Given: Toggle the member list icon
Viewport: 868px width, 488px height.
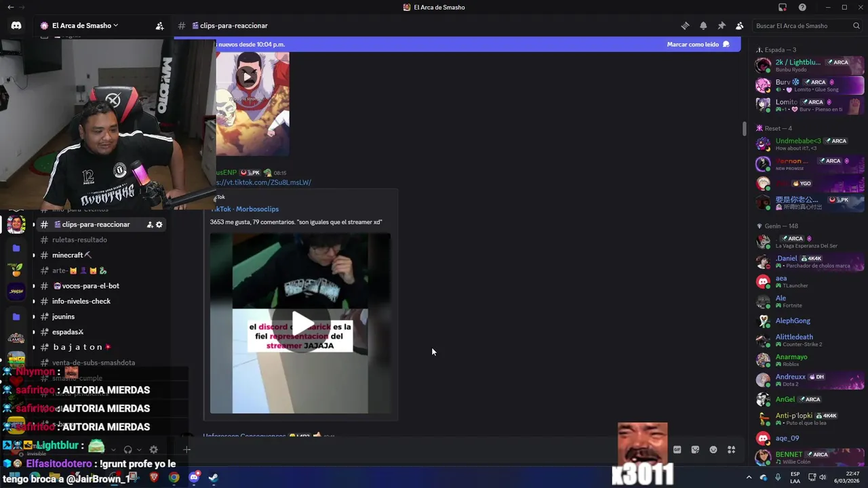Looking at the screenshot, I should (x=739, y=26).
